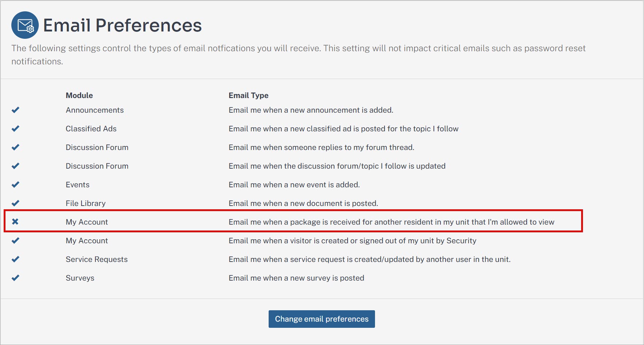Select the Module column header
The height and width of the screenshot is (345, 644).
(x=79, y=95)
